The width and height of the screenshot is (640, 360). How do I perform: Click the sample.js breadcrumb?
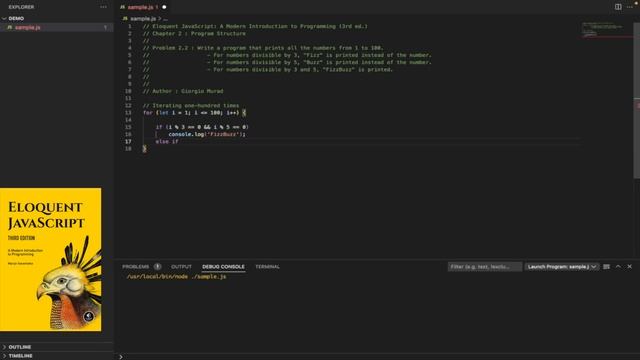pyautogui.click(x=143, y=18)
